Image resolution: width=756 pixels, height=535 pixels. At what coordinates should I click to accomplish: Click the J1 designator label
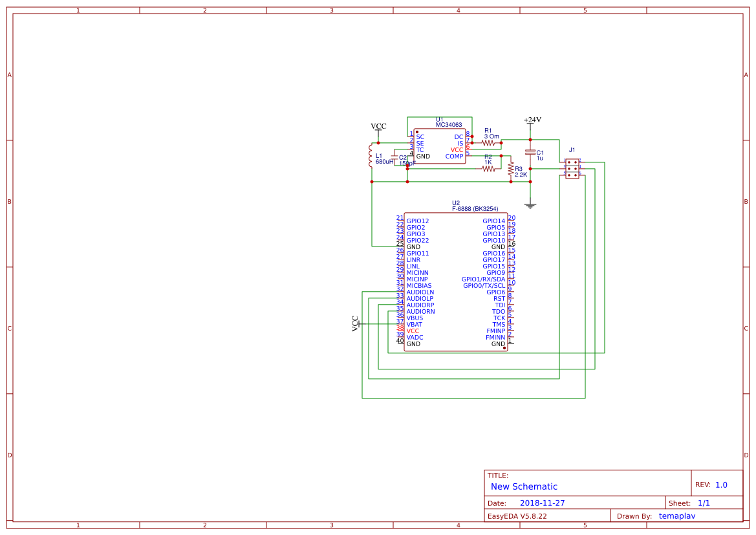(572, 150)
